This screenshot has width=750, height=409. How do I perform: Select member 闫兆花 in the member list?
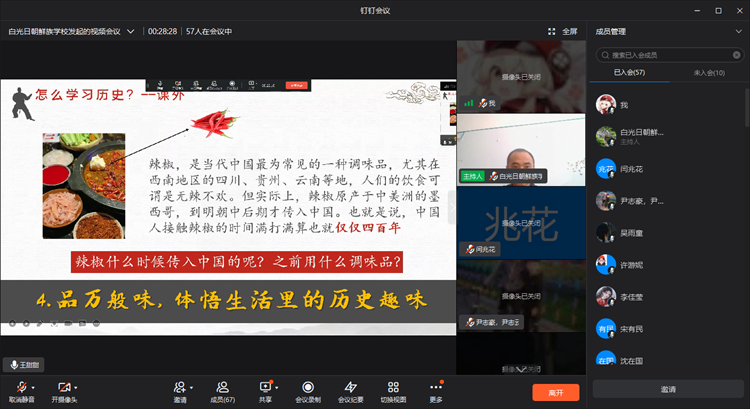point(632,169)
